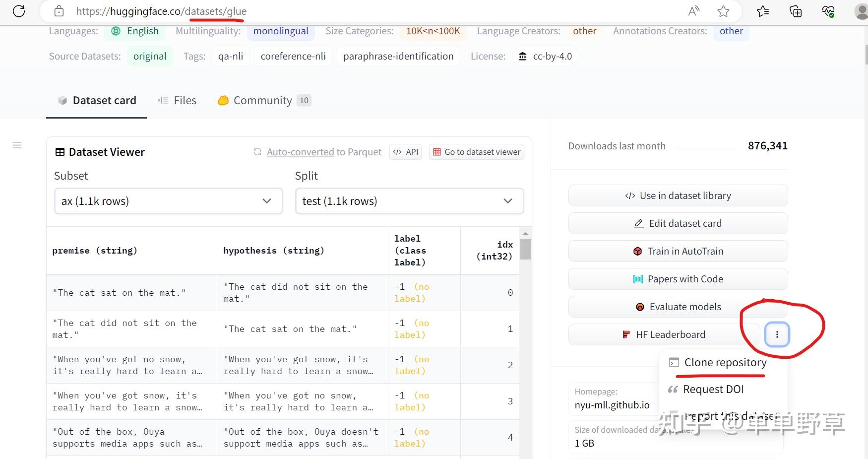Click the idx (int32) column header
The image size is (868, 459).
point(490,251)
